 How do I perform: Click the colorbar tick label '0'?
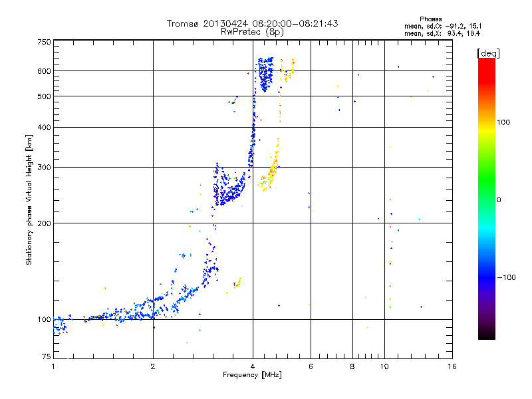point(499,200)
